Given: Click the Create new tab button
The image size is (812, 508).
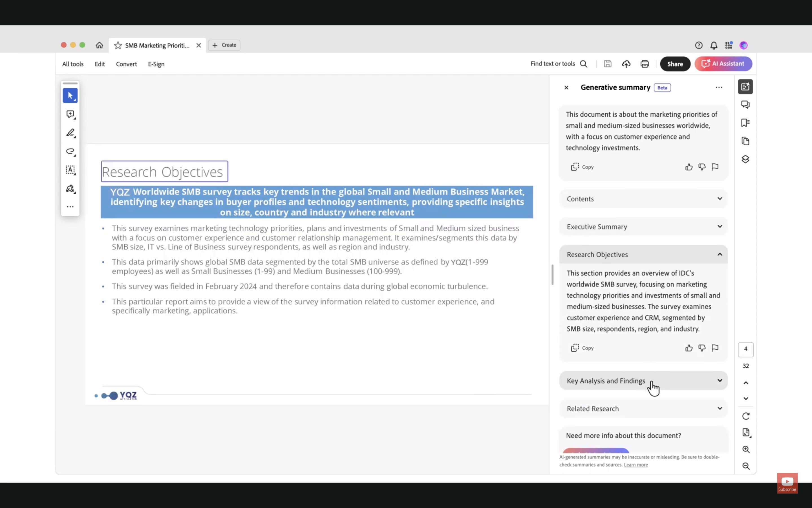Looking at the screenshot, I should coord(224,45).
